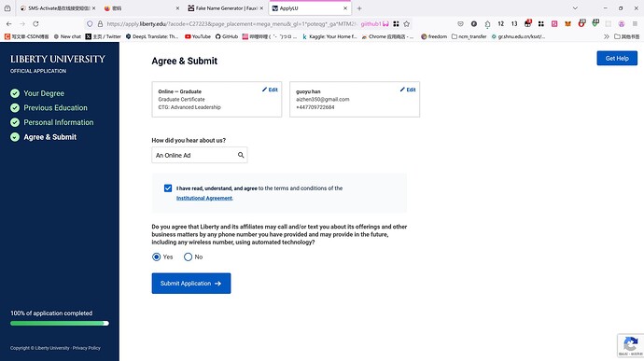The image size is (644, 361).
Task: Open the Firefox hamburger menu
Action: pyautogui.click(x=635, y=24)
